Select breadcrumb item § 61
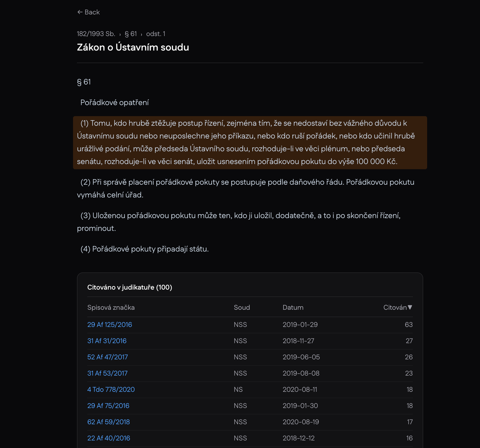480x448 pixels. 131,34
